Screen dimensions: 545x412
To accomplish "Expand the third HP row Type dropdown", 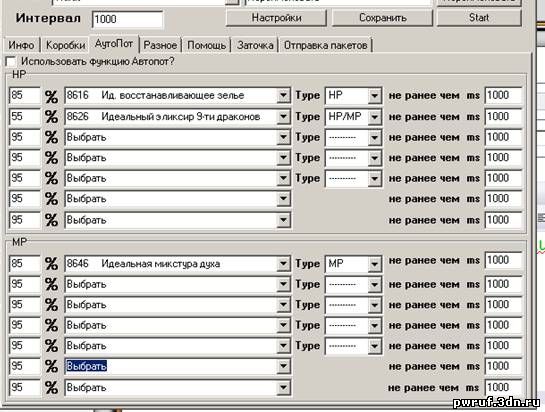I will [374, 137].
